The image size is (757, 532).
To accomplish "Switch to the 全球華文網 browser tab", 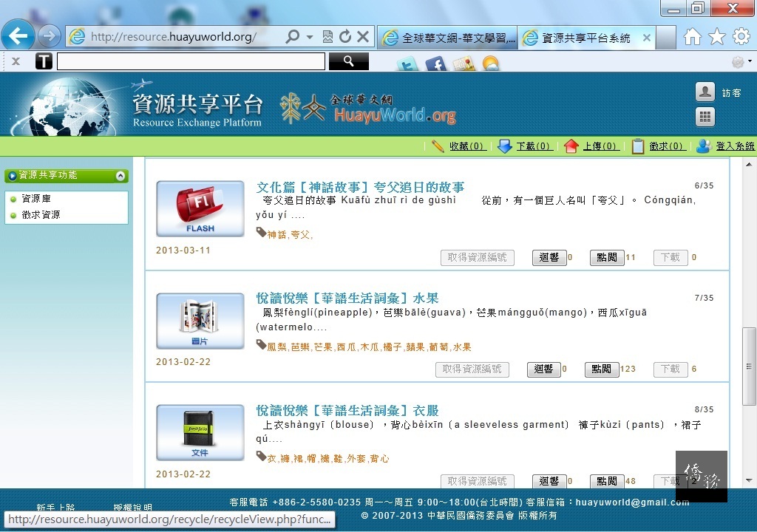I will click(x=448, y=38).
